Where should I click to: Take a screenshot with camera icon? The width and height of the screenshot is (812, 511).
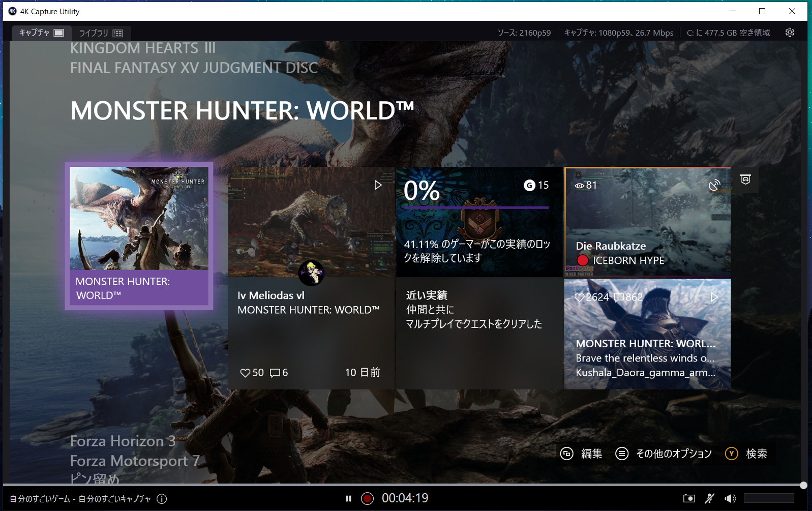(689, 498)
